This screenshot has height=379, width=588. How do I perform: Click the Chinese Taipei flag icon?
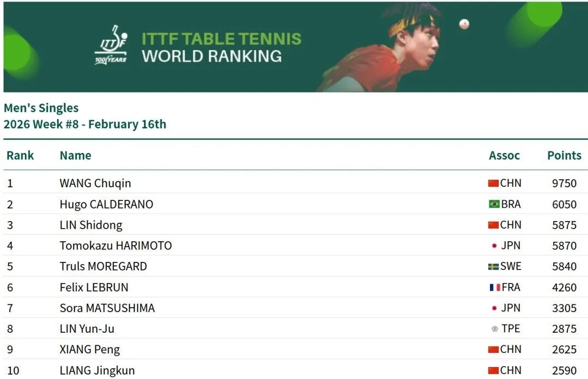point(494,329)
